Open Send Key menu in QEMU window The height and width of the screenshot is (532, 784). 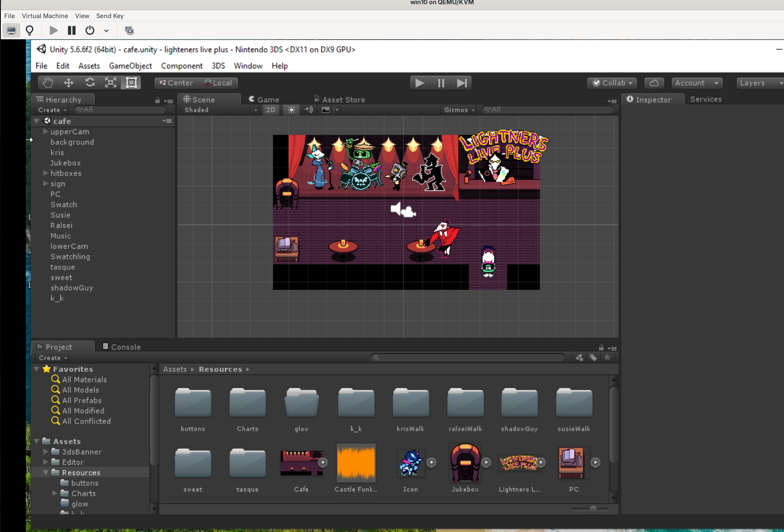pyautogui.click(x=110, y=16)
